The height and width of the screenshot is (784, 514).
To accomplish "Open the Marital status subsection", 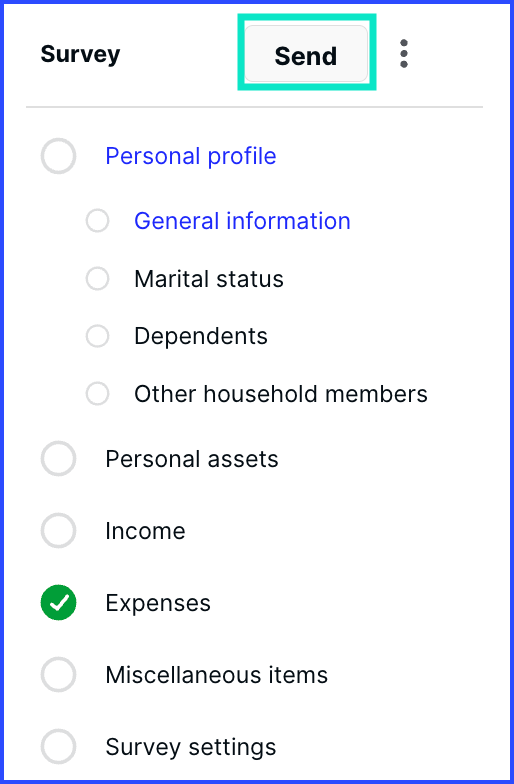I will tap(208, 278).
